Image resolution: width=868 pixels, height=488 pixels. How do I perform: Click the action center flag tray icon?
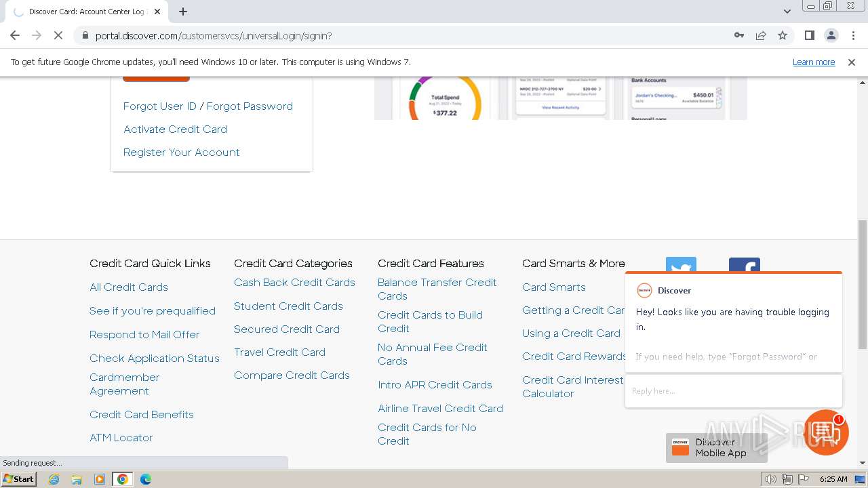[803, 479]
